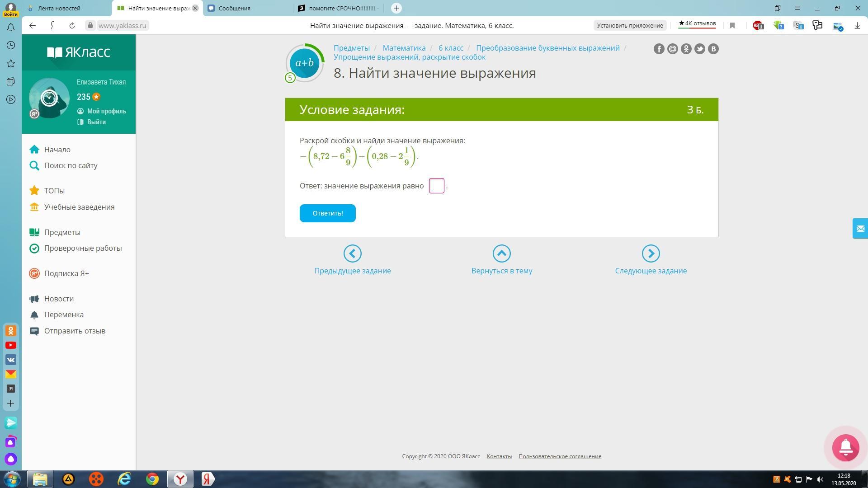Open Chrome from the Windows taskbar

coord(152,479)
